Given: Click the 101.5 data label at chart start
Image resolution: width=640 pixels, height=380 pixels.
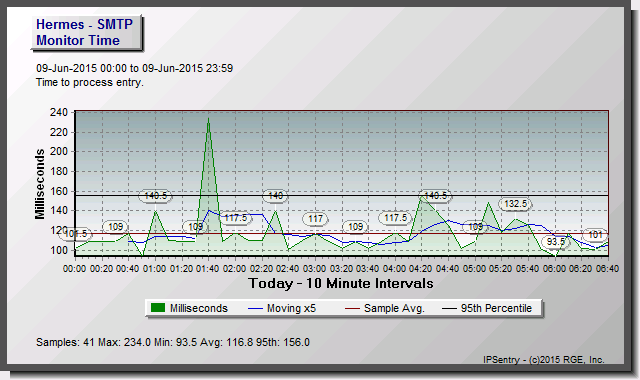Looking at the screenshot, I should 76,234.
